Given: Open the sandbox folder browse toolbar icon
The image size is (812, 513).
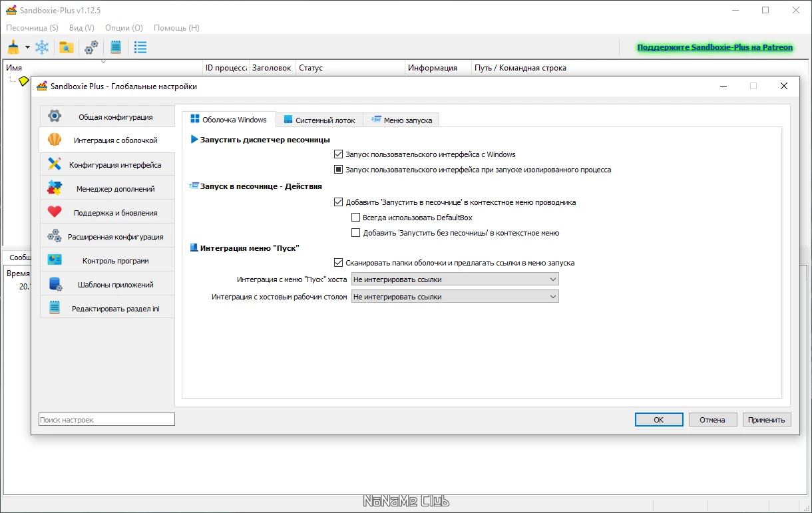Looking at the screenshot, I should (x=66, y=47).
